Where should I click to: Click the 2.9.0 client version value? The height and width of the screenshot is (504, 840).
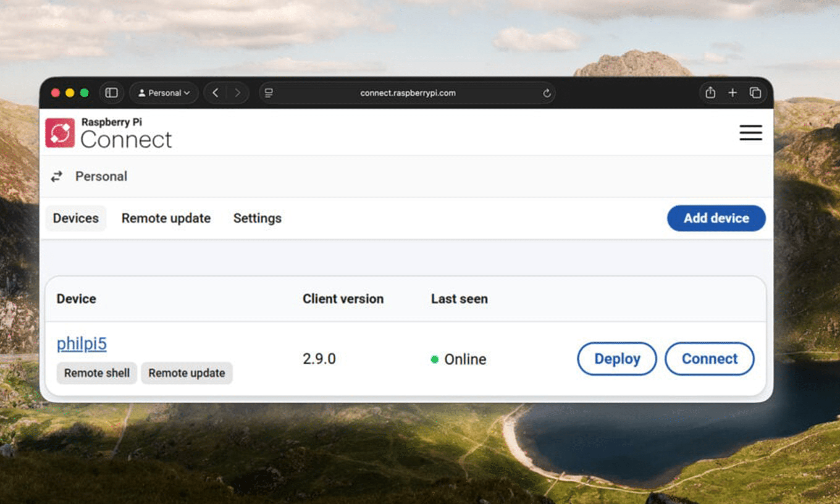[319, 359]
